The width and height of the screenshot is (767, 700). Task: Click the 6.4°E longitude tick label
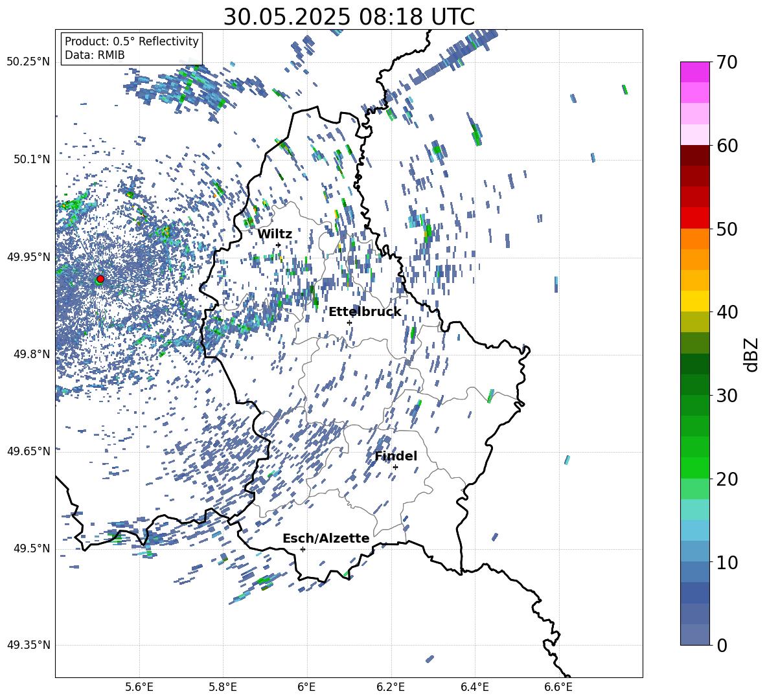[474, 687]
